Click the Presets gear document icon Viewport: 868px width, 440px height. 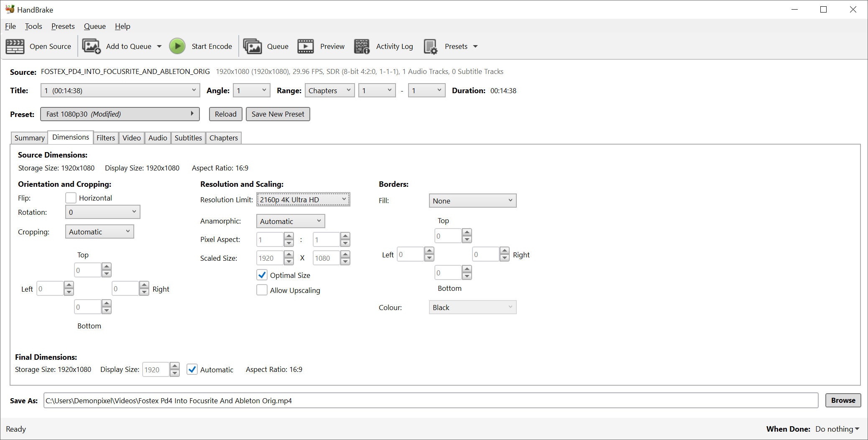click(x=431, y=46)
